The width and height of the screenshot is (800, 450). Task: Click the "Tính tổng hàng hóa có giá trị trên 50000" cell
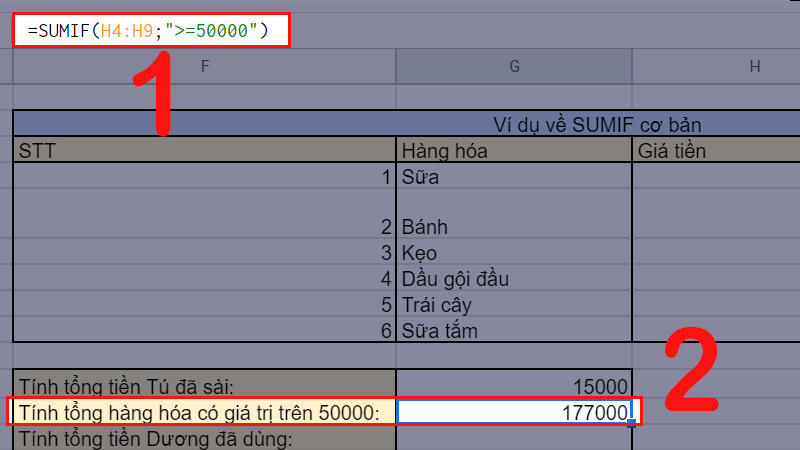pos(204,412)
